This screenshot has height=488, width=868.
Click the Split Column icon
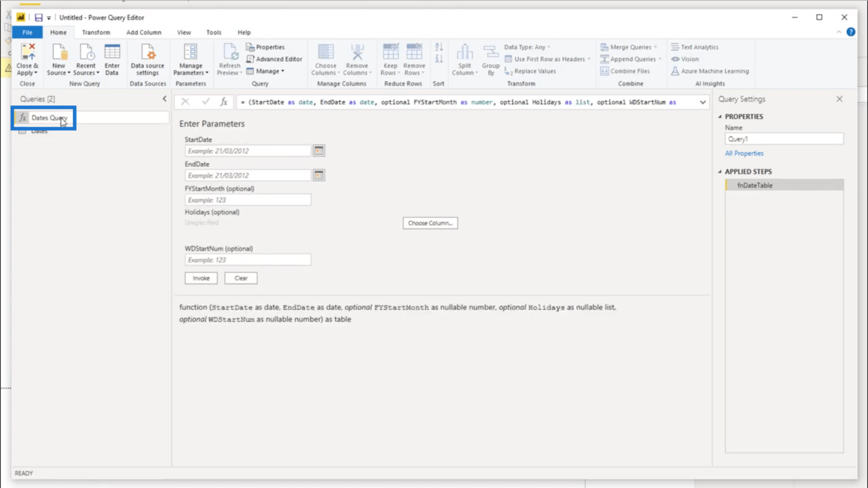pos(465,52)
